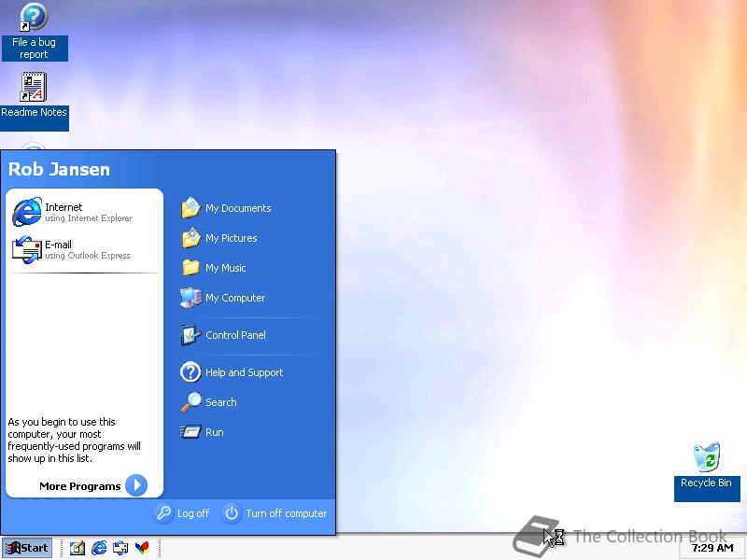Click the Rob Jansen user name header

(x=59, y=169)
